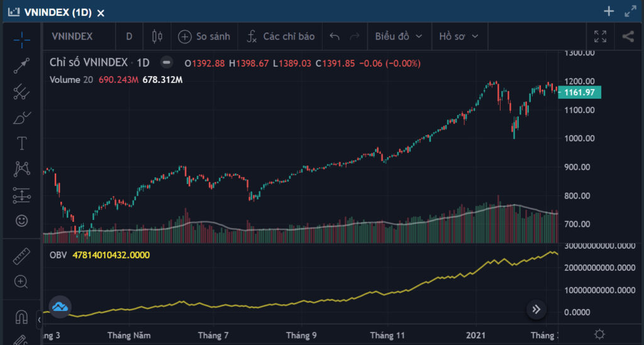The image size is (644, 345).
Task: Jump to latest bar with double-arrow button
Action: point(536,309)
